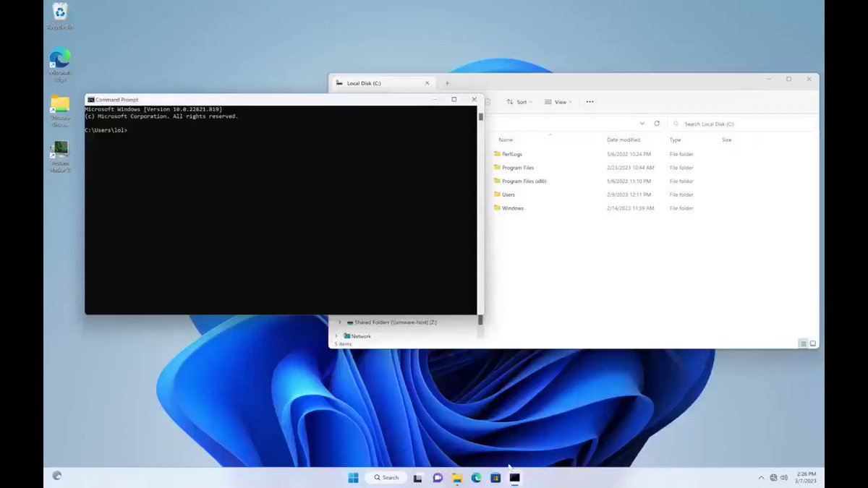Open Microsoft Store from the taskbar

495,477
